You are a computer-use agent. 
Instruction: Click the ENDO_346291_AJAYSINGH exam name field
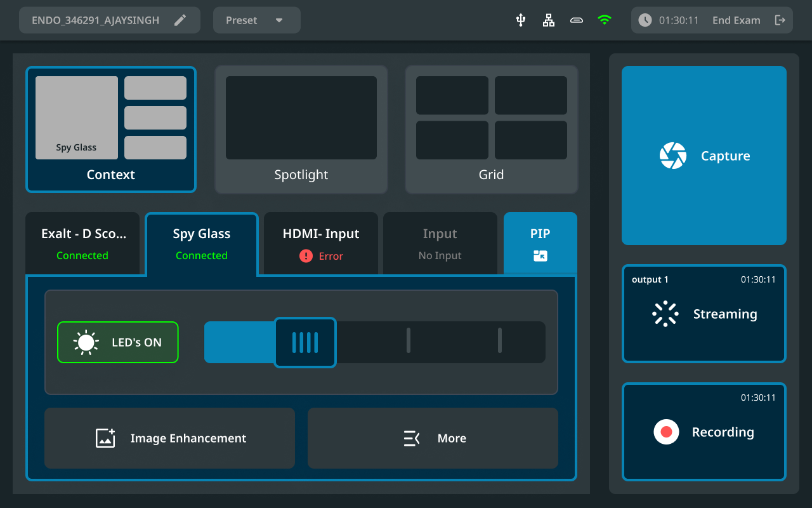pos(110,20)
